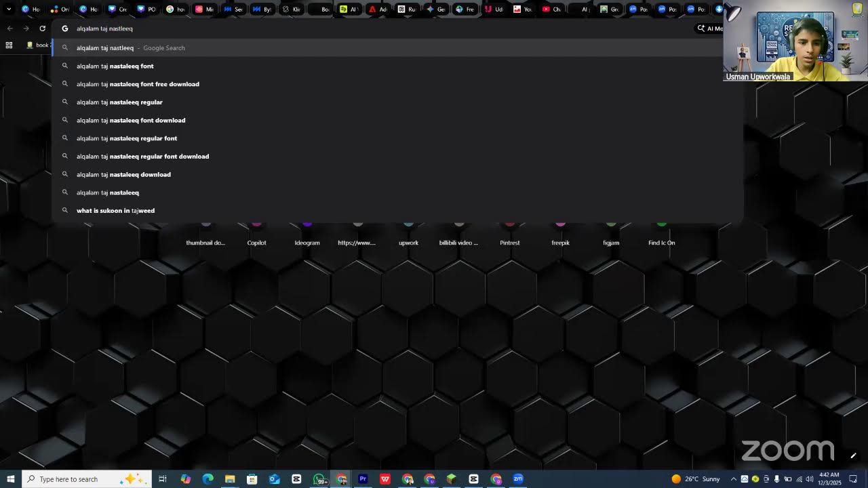Open the 26°C Sunny weather widget
This screenshot has height=488, width=868.
tap(696, 479)
